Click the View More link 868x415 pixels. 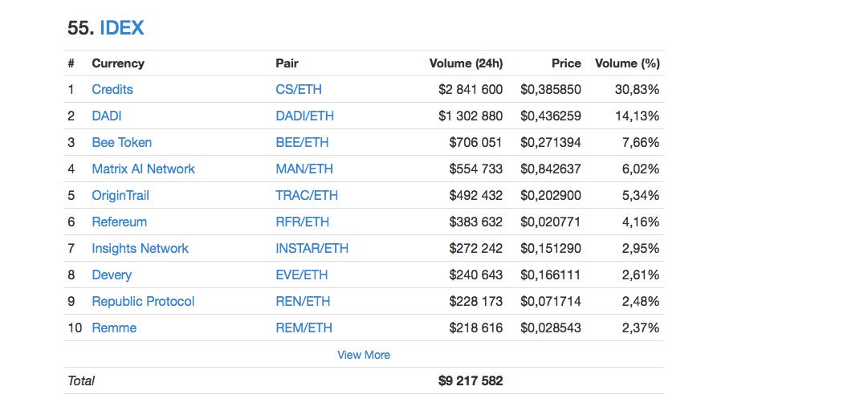pos(364,355)
